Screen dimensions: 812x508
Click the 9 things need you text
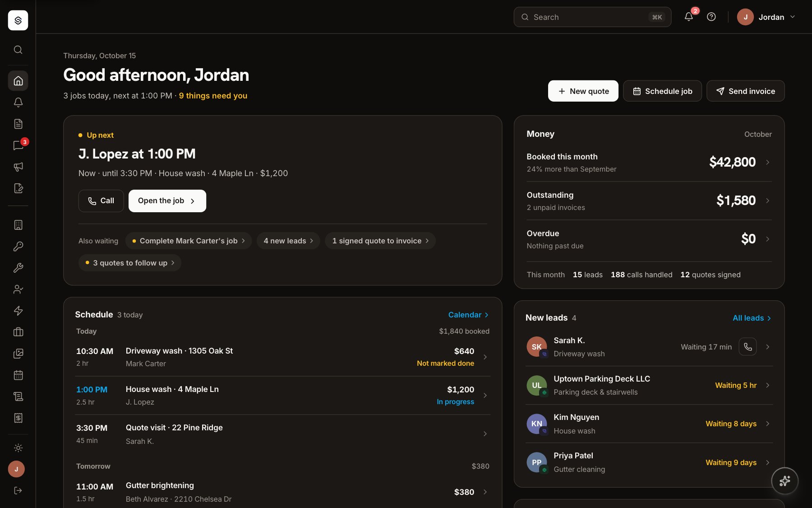coord(213,96)
